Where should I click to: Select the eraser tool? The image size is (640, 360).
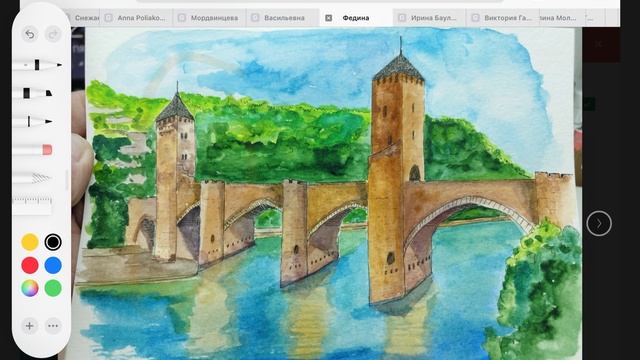(x=33, y=150)
